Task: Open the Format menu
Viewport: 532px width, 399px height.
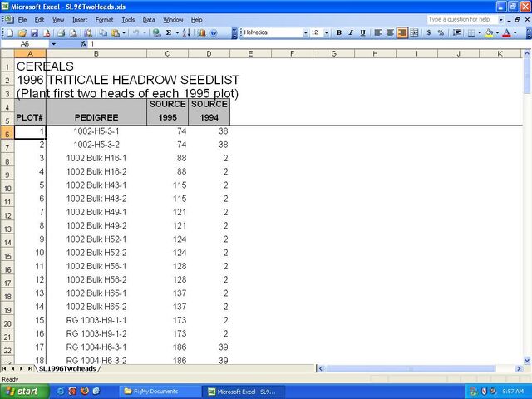Action: tap(104, 20)
